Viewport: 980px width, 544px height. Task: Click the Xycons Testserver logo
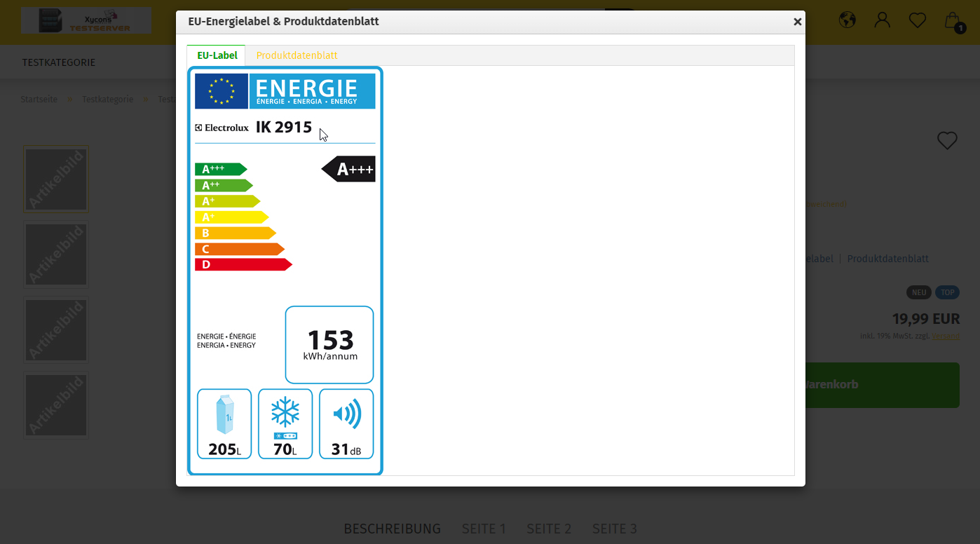(86, 20)
